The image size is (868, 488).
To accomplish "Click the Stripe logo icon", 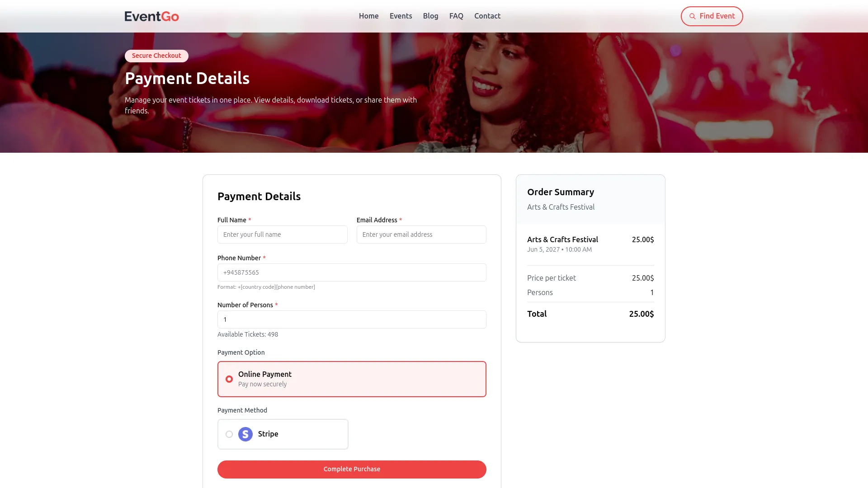I will point(245,434).
